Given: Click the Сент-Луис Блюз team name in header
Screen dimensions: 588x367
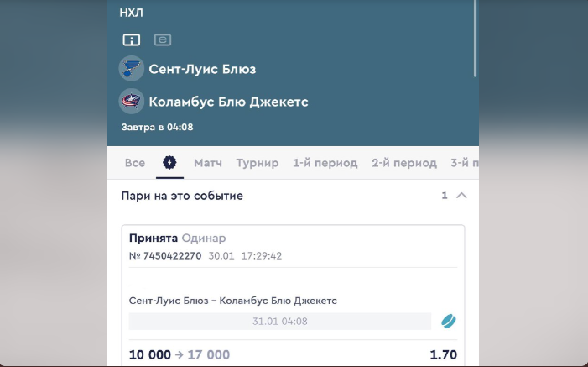Looking at the screenshot, I should coord(202,69).
